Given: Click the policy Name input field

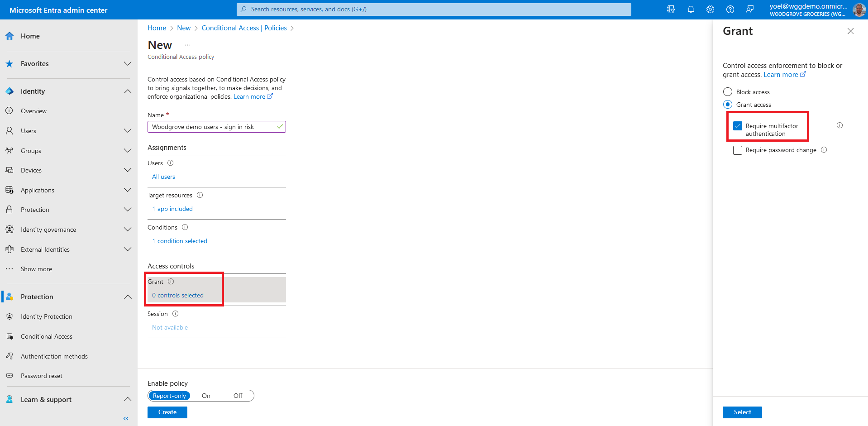Looking at the screenshot, I should coord(213,127).
